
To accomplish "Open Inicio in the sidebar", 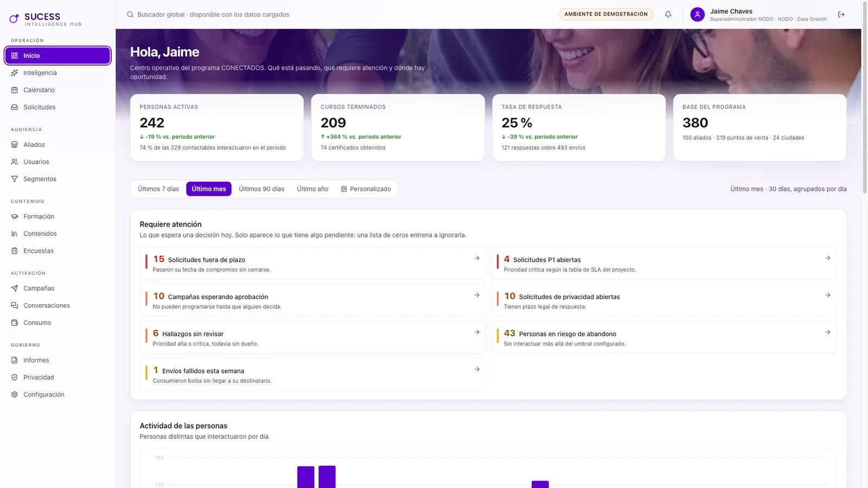I will pos(58,56).
